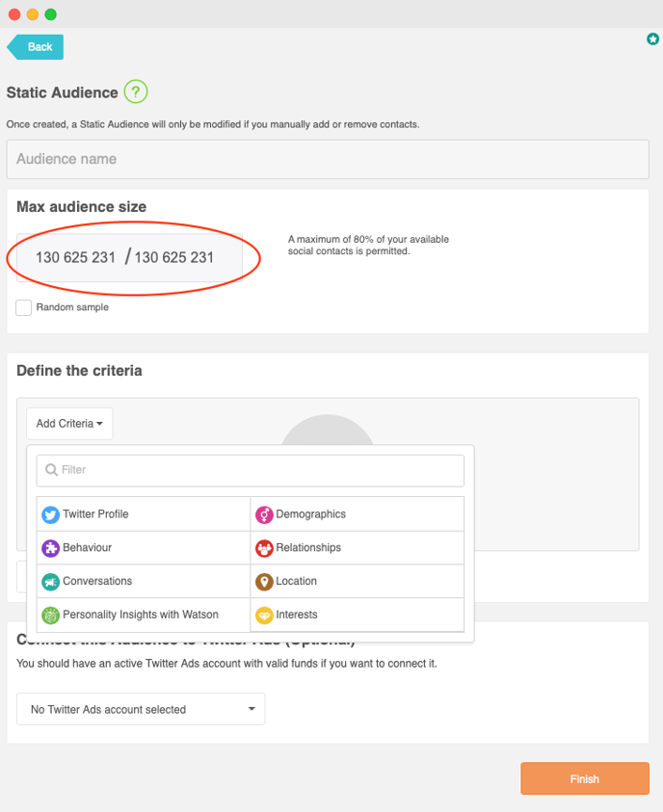The image size is (663, 812).
Task: Choose the Location criteria entry
Action: pos(357,581)
